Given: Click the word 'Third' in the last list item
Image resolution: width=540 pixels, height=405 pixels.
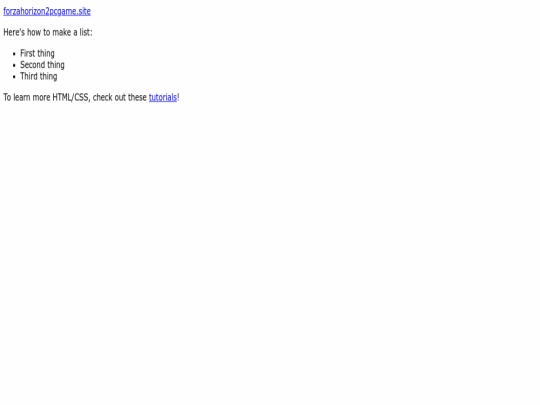Looking at the screenshot, I should pyautogui.click(x=29, y=76).
